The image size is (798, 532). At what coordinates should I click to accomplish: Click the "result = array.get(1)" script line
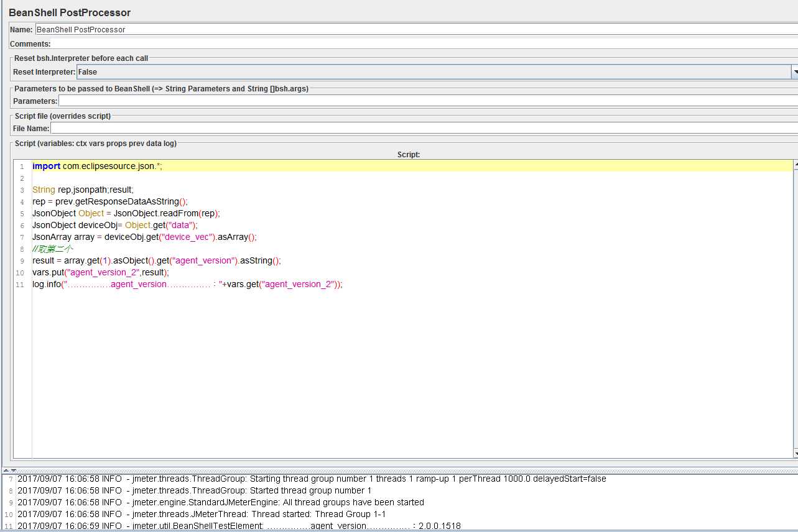click(156, 260)
